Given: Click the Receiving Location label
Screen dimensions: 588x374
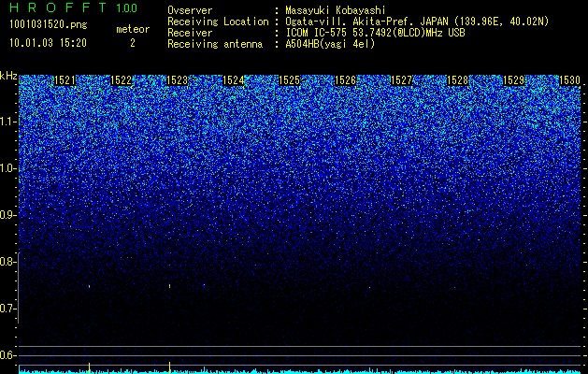Looking at the screenshot, I should tap(218, 22).
